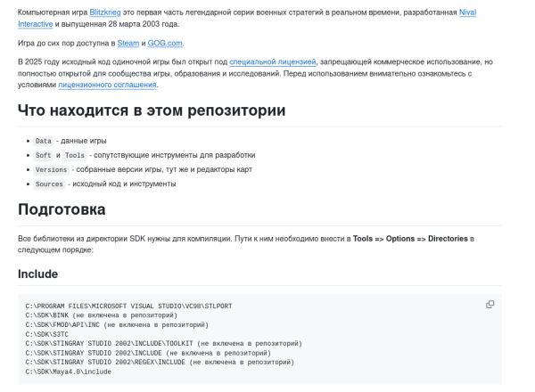Viewport: 535px width, 392px height.
Task: Click the C:\SDK\Maya4.0\include code line
Action: [x=69, y=371]
